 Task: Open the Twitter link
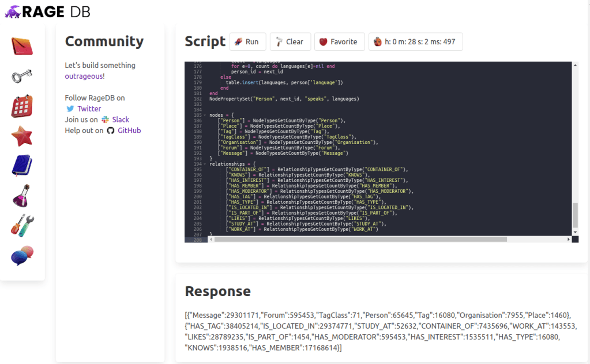[x=89, y=108]
